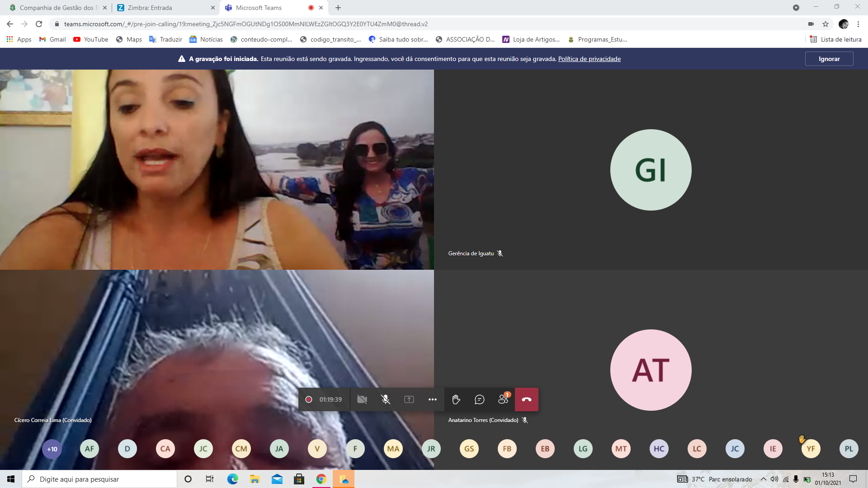Open the Apps bookmarks shortcut
The height and width of the screenshot is (488, 868).
click(19, 39)
